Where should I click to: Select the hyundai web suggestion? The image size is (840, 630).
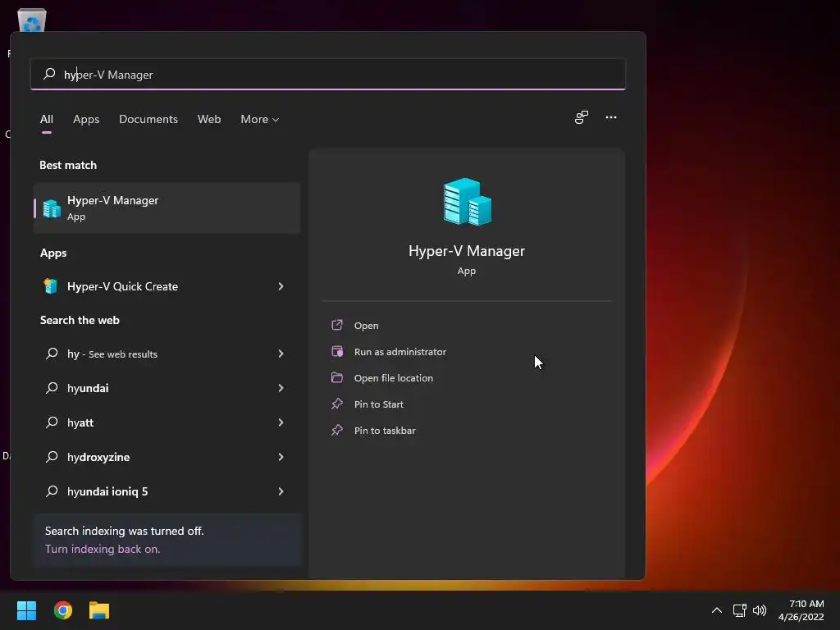coord(167,388)
